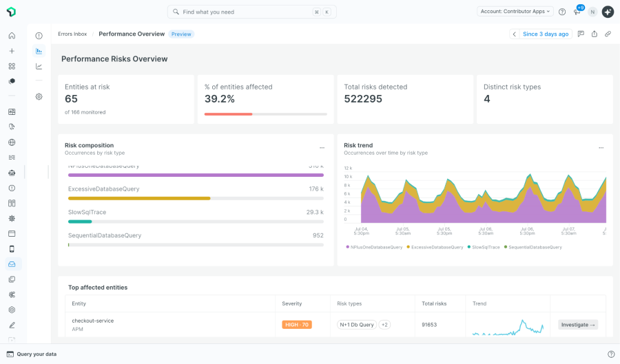Click the dashboard grid icon in sidebar
This screenshot has height=364, width=620.
pyautogui.click(x=12, y=112)
